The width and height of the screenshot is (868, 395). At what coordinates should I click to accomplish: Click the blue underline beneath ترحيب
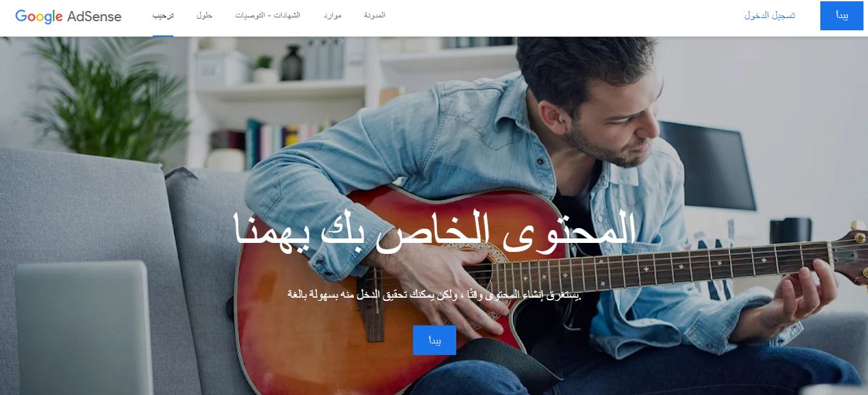[163, 35]
